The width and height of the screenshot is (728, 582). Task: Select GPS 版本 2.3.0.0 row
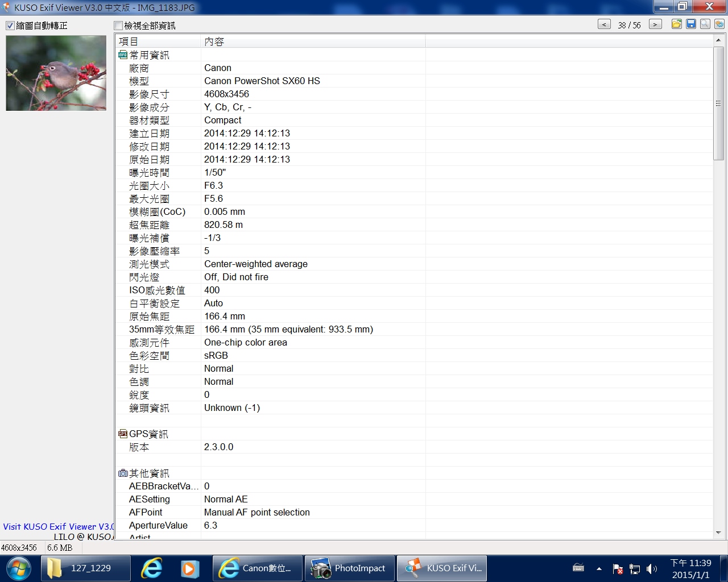pos(413,447)
